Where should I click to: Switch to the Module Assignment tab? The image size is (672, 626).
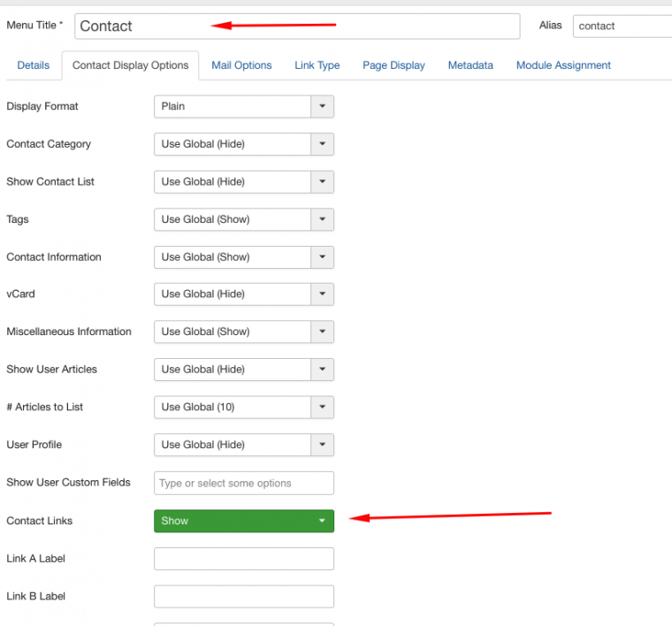[x=563, y=65]
